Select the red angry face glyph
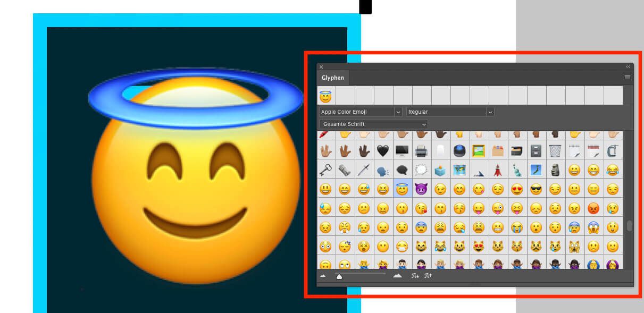The height and width of the screenshot is (313, 644). (x=593, y=208)
